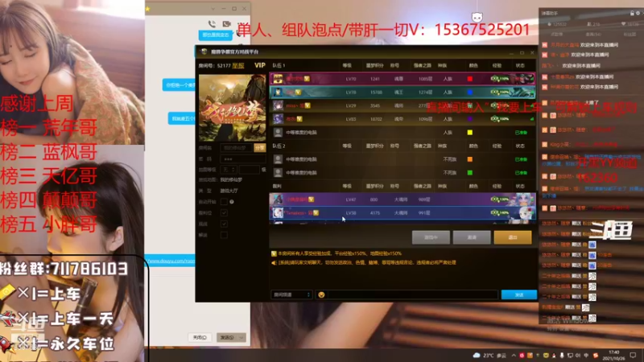Pick the purple color swatch of LV83 player
Screen dimensions: 644x362
pyautogui.click(x=469, y=118)
